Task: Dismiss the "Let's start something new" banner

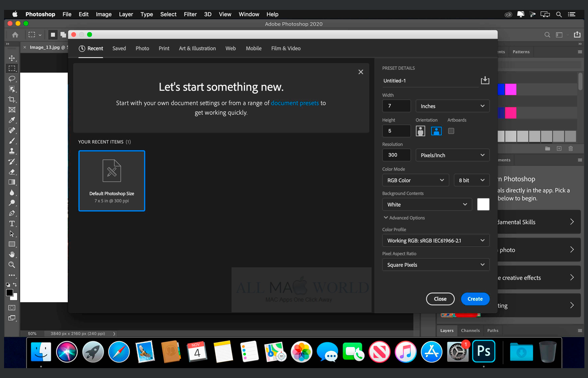Action: click(x=361, y=72)
